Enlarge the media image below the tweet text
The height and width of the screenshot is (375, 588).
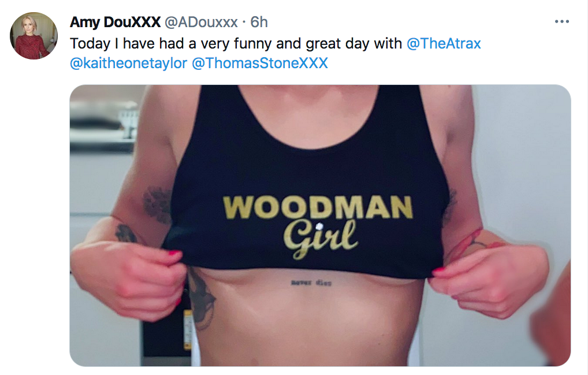(320, 225)
